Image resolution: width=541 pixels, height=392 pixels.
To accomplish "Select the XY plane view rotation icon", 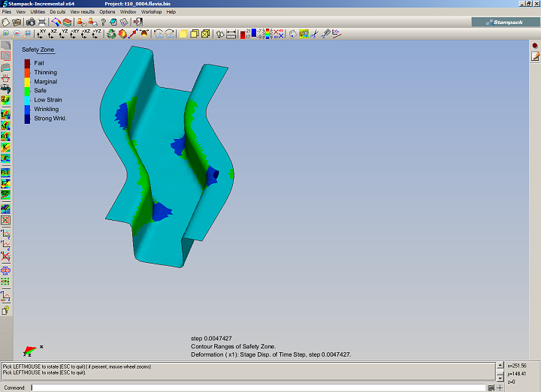I will click(x=41, y=34).
